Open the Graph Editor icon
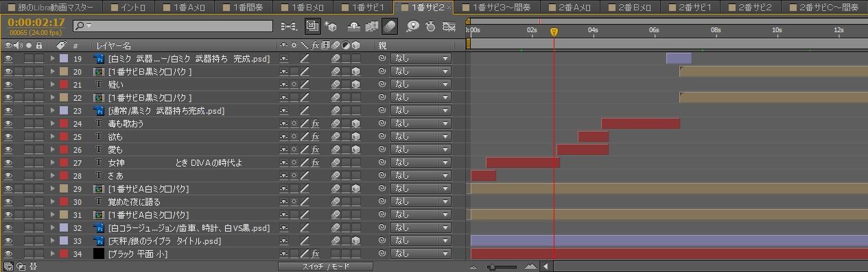Viewport: 868px width, 272px height. pos(449,26)
